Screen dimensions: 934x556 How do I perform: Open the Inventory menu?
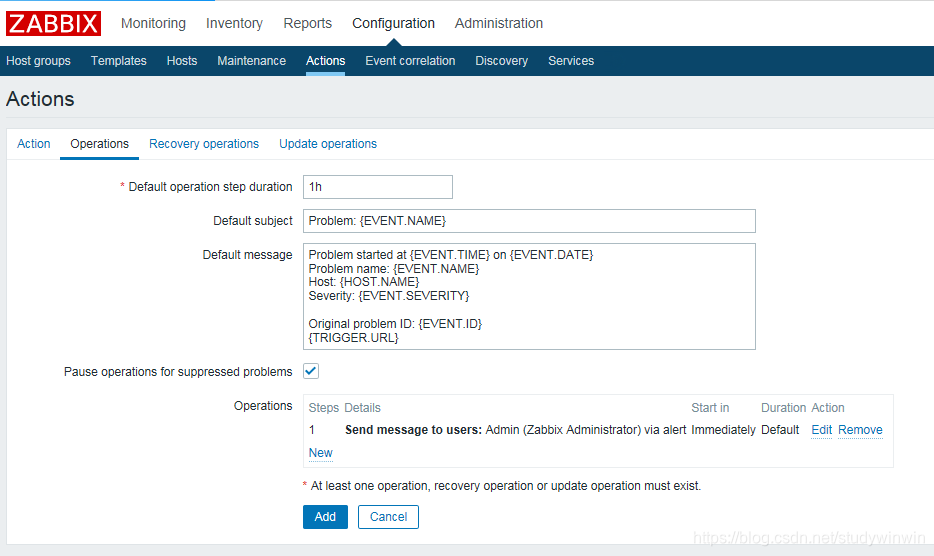pyautogui.click(x=234, y=23)
